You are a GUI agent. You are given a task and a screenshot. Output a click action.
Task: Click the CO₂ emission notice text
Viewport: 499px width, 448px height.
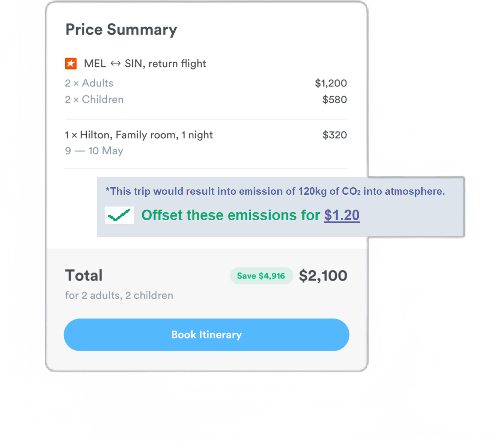275,191
